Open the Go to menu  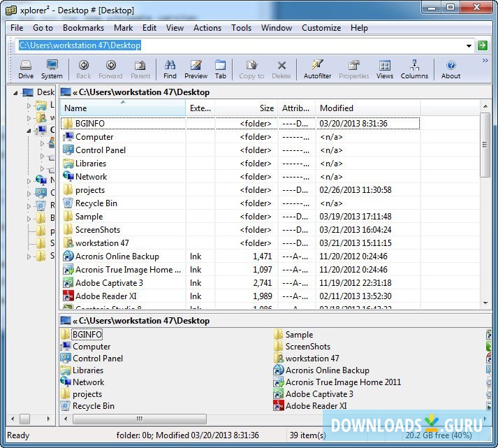43,28
